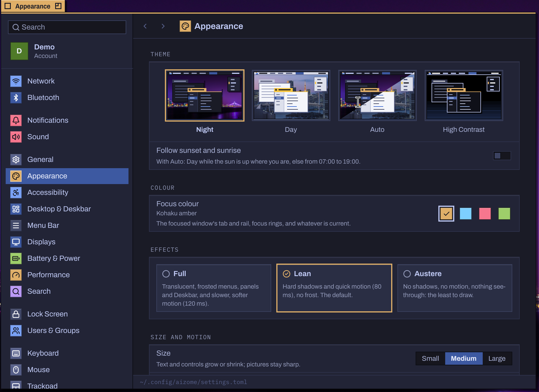539x392 pixels.
Task: Go back with the left chevron
Action: pos(145,26)
